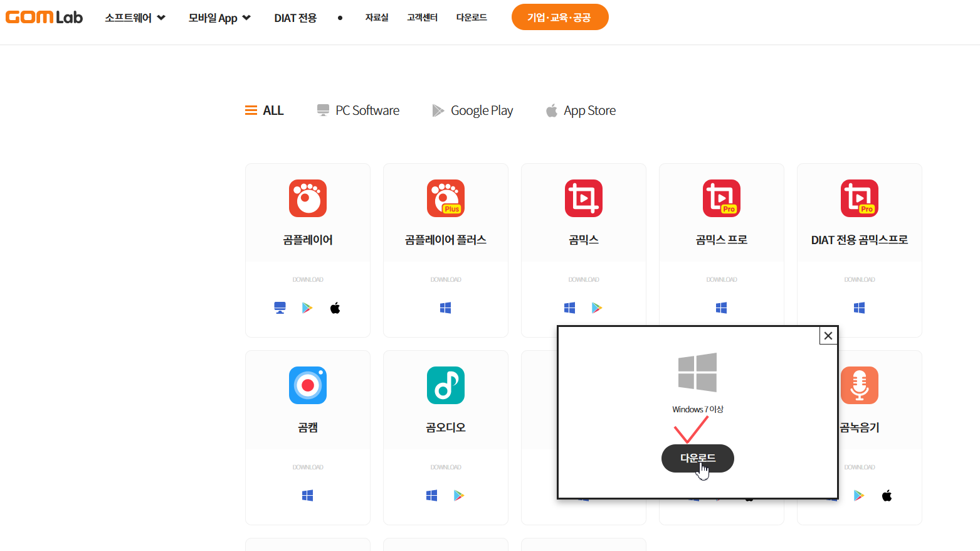This screenshot has height=551, width=980.
Task: Click the dot between DIAT 전용 and 자료실
Action: coord(340,18)
